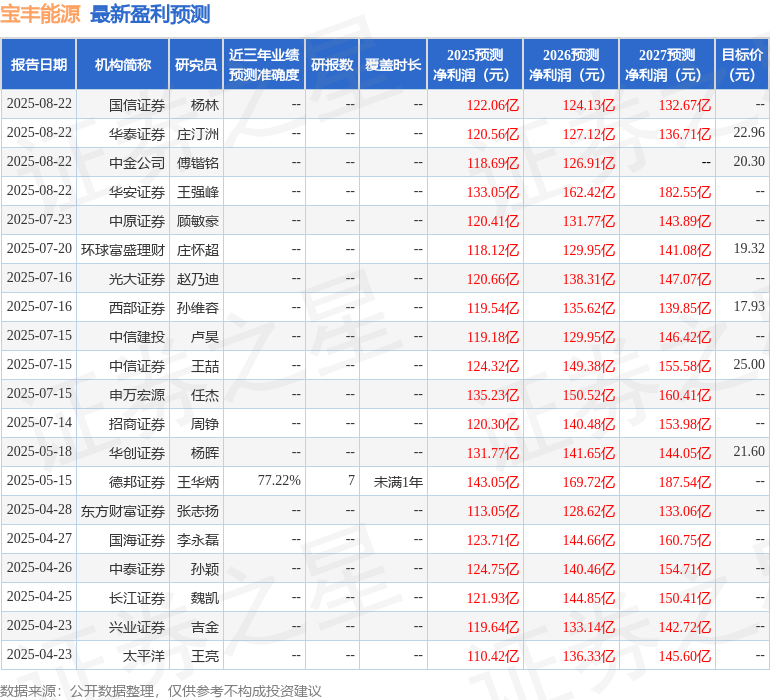Image resolution: width=770 pixels, height=700 pixels.
Task: Sort by 报告日期 column header
Action: click(x=39, y=65)
